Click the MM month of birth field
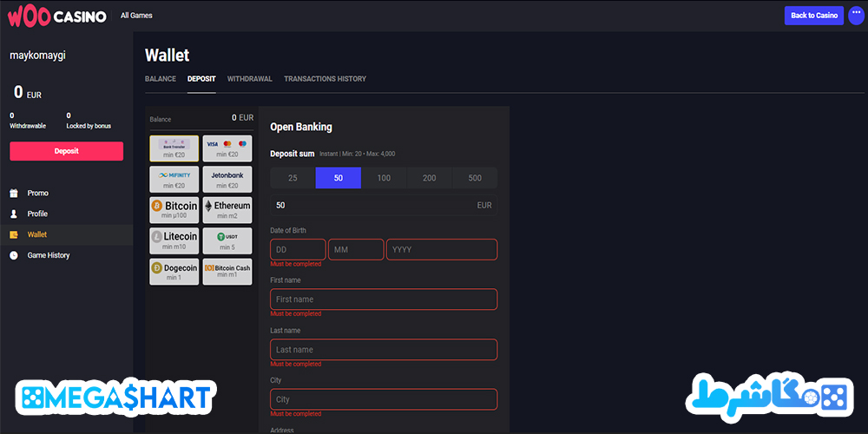 coord(356,250)
